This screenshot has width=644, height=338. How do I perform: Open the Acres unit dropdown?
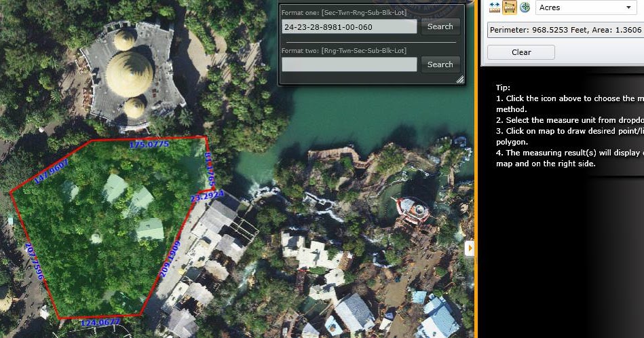586,7
